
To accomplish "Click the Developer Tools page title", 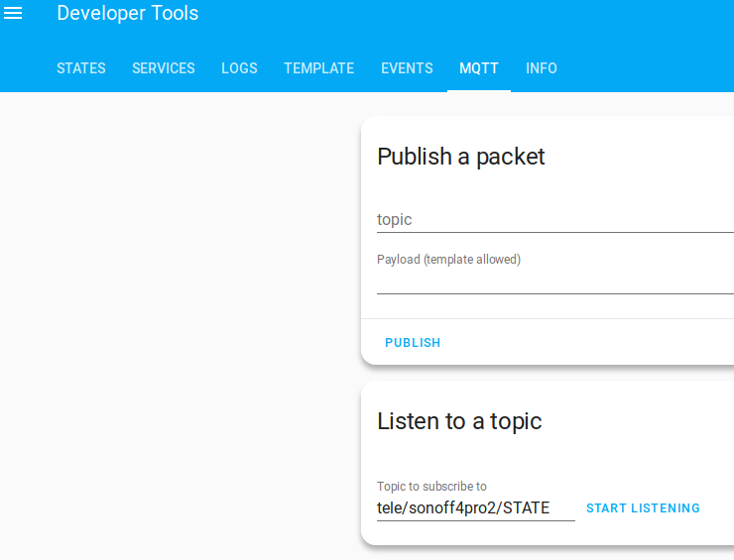I will (x=128, y=14).
